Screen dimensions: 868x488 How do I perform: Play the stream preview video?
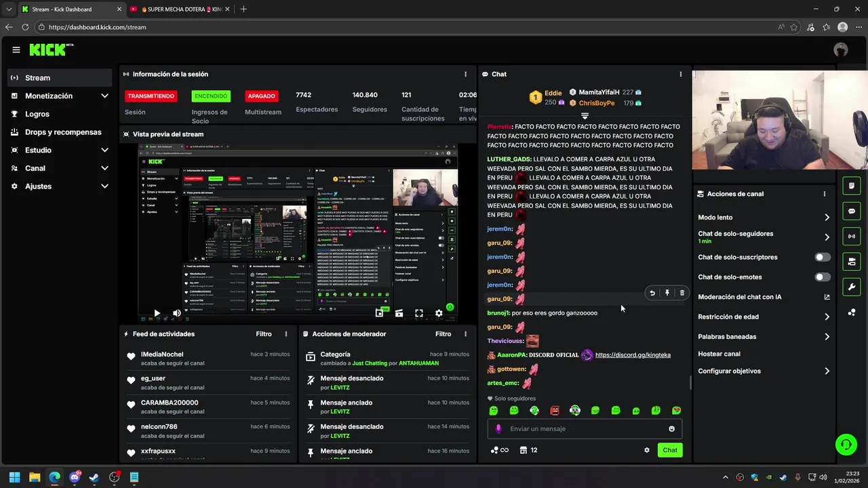(157, 313)
